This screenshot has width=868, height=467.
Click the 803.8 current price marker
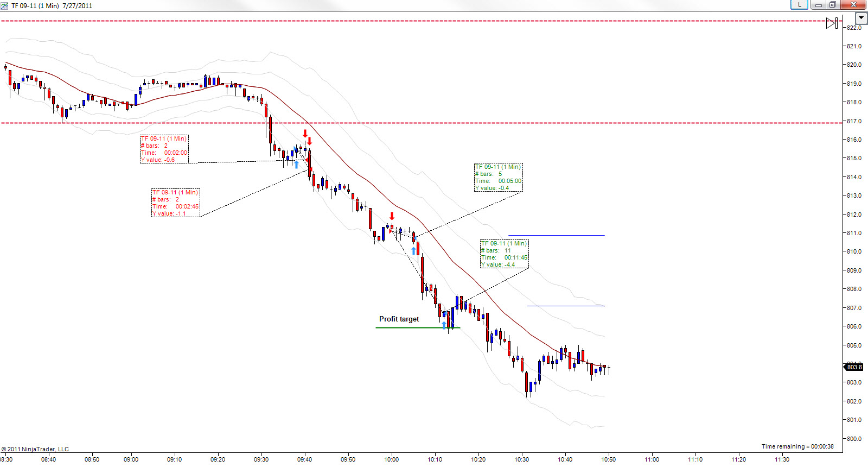click(x=854, y=367)
